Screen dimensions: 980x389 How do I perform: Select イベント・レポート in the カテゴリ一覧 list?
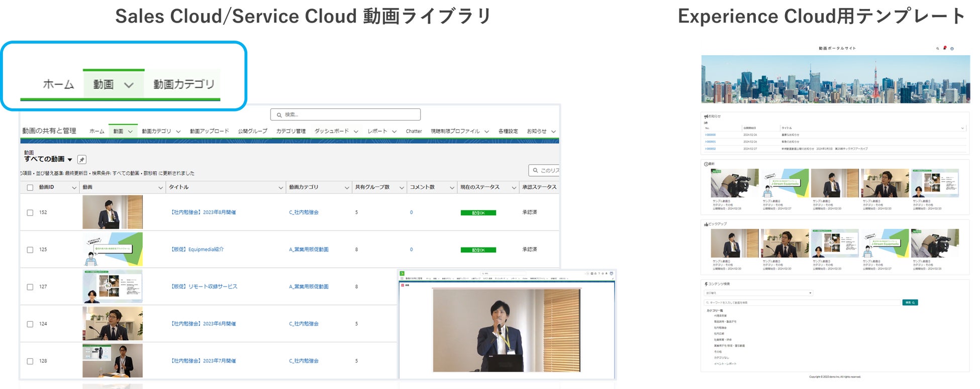pos(725,364)
